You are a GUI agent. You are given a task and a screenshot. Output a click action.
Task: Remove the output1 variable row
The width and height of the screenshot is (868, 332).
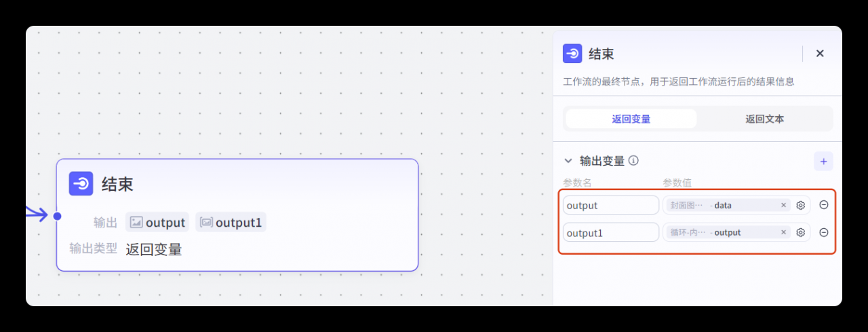[x=823, y=232]
